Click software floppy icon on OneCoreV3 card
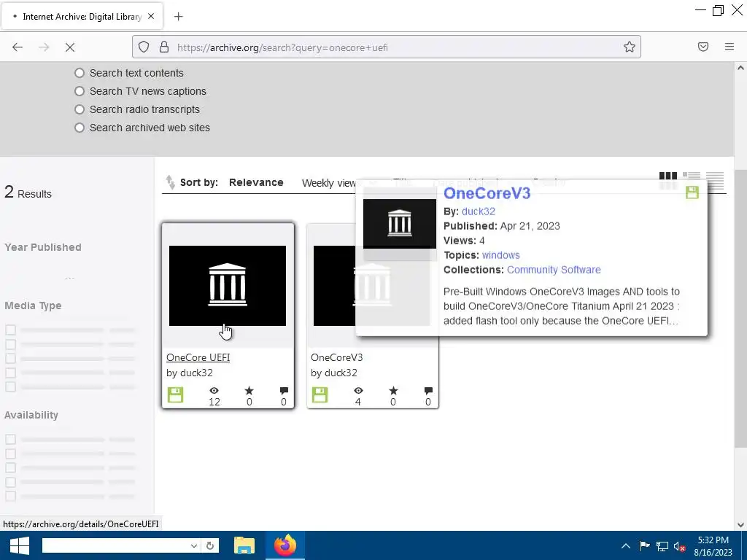 (320, 394)
